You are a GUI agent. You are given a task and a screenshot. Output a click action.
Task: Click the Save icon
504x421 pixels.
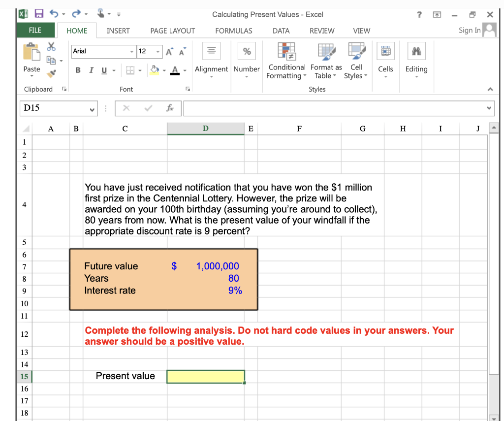[x=39, y=14]
